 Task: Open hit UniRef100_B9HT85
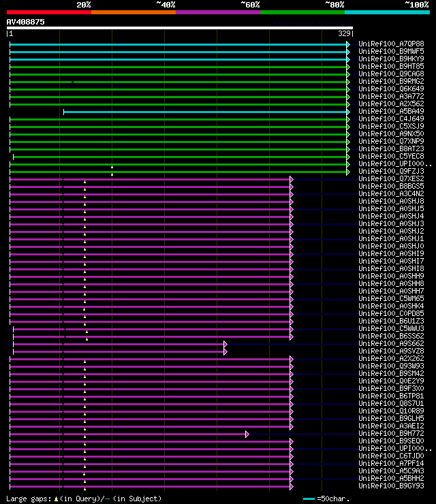click(x=391, y=66)
